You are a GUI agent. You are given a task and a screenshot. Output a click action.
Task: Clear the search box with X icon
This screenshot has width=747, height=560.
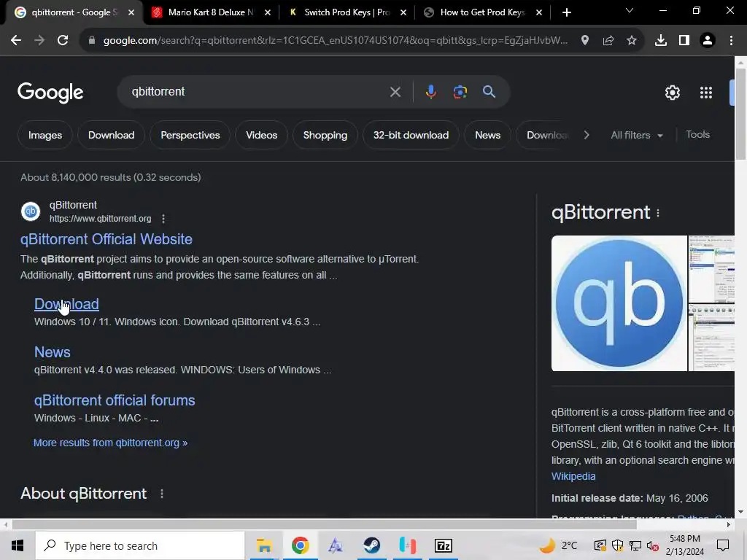pos(395,92)
